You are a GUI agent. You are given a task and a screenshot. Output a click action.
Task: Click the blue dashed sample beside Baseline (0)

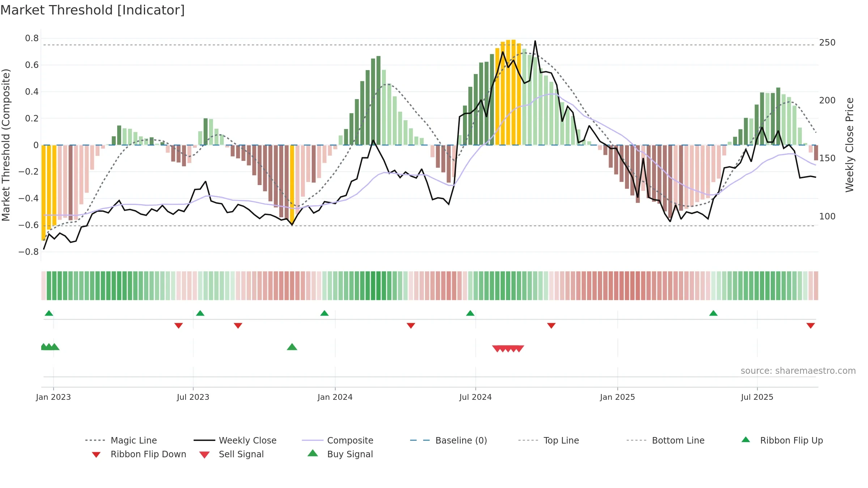(x=420, y=440)
